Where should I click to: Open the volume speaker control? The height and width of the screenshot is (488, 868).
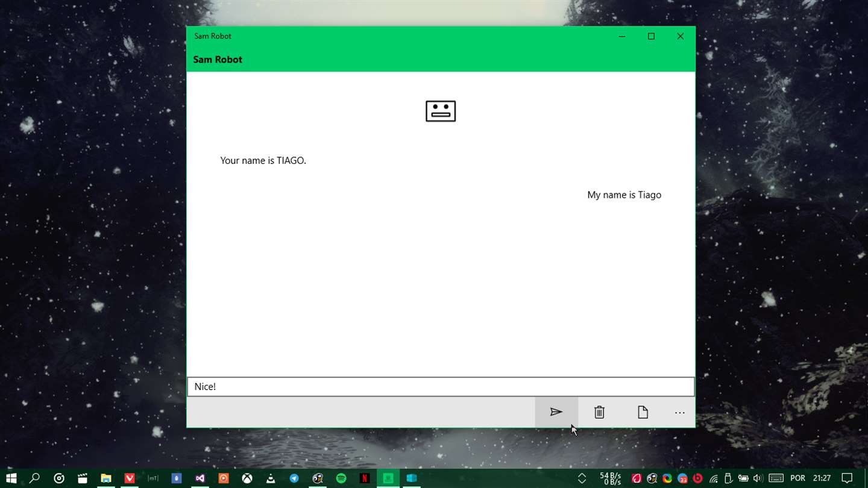[758, 478]
